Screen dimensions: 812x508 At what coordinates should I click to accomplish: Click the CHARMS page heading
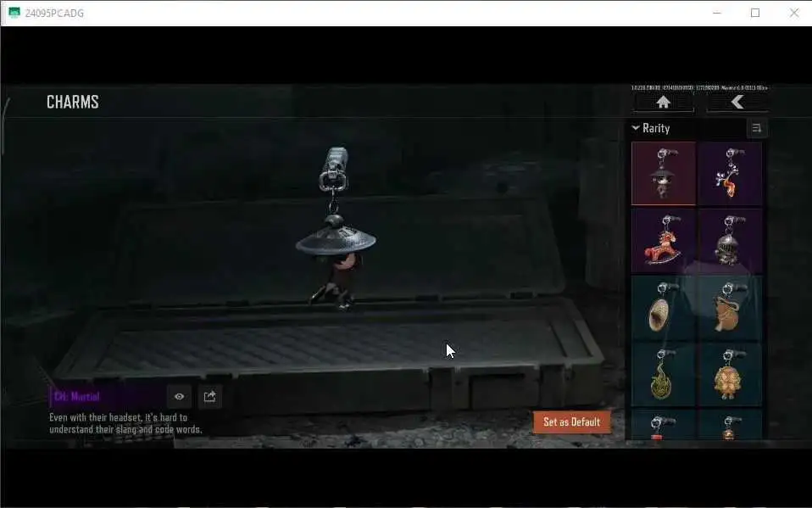(x=73, y=102)
